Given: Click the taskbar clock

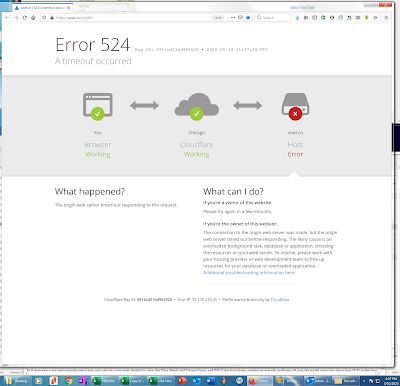Looking at the screenshot, I should [391, 381].
